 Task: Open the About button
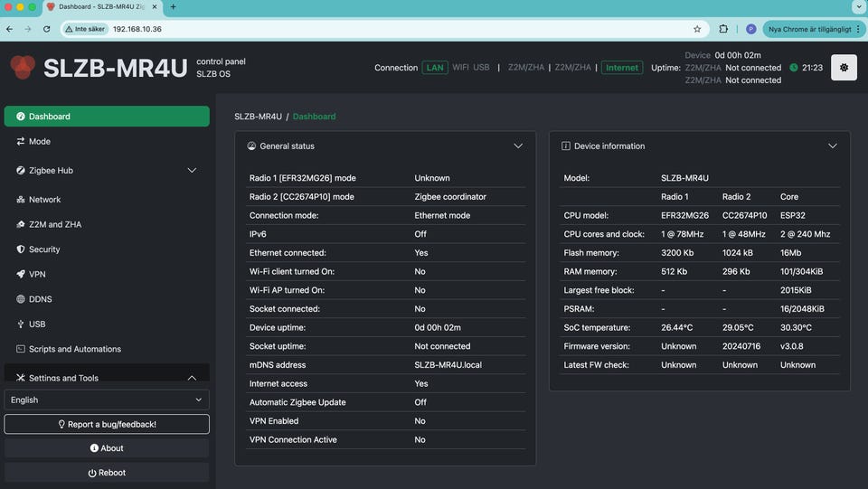[107, 448]
